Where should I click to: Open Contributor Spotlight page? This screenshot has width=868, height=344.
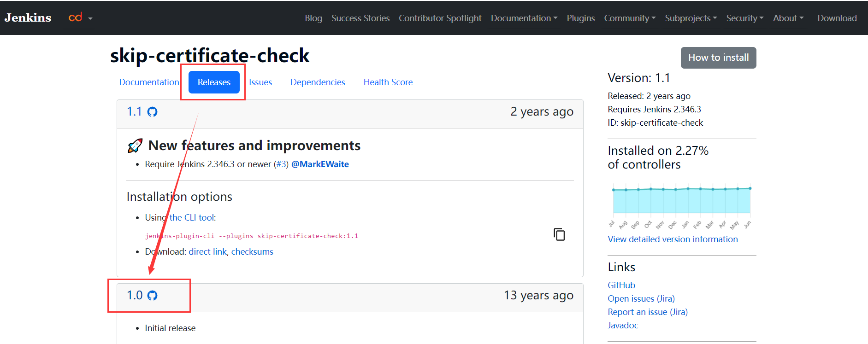point(440,18)
